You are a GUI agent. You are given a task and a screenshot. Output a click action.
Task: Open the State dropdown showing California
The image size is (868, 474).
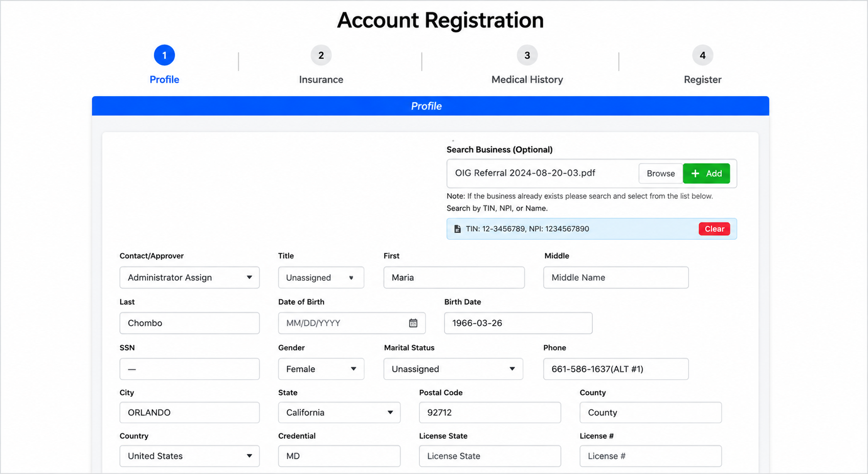(339, 413)
